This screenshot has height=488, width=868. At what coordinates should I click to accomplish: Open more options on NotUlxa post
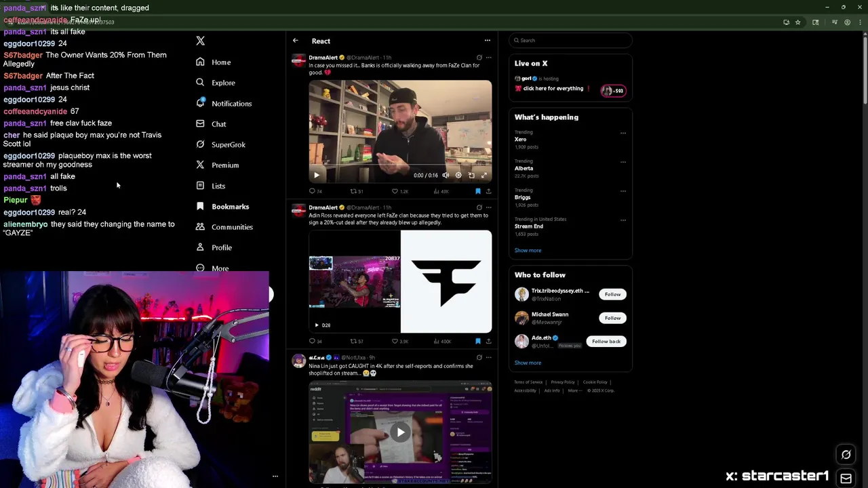[488, 357]
